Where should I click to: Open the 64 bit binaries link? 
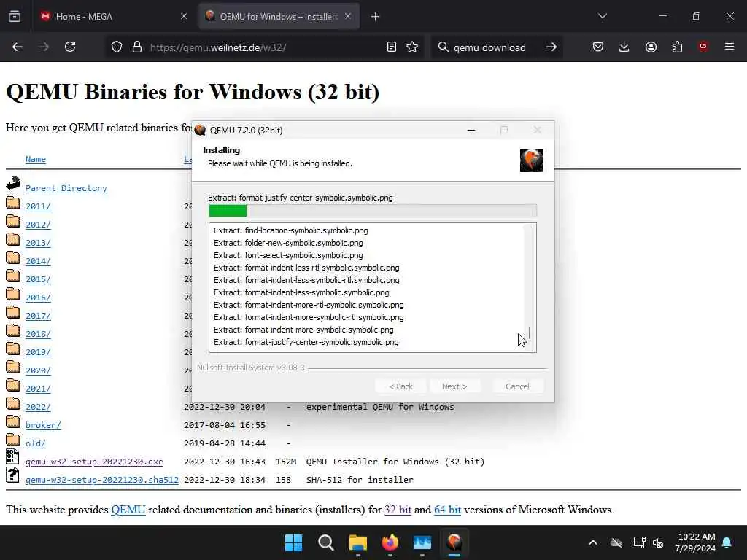[447, 510]
